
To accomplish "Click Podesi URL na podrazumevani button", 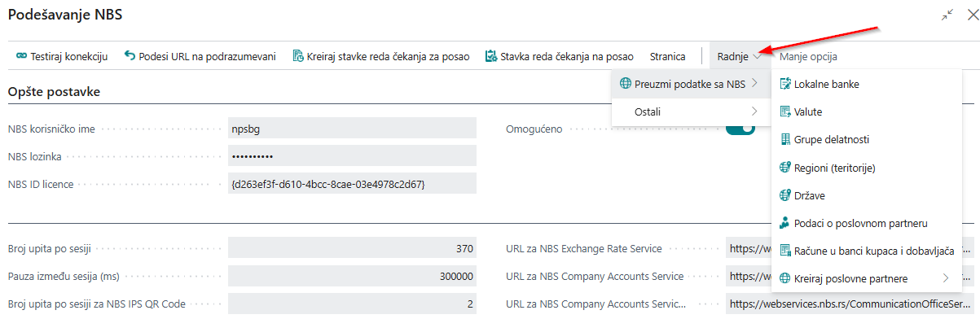I will 200,57.
